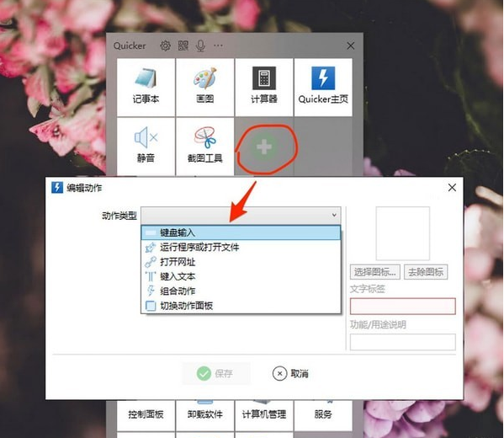
Task: Pick 组合动作 from the list
Action: click(241, 291)
